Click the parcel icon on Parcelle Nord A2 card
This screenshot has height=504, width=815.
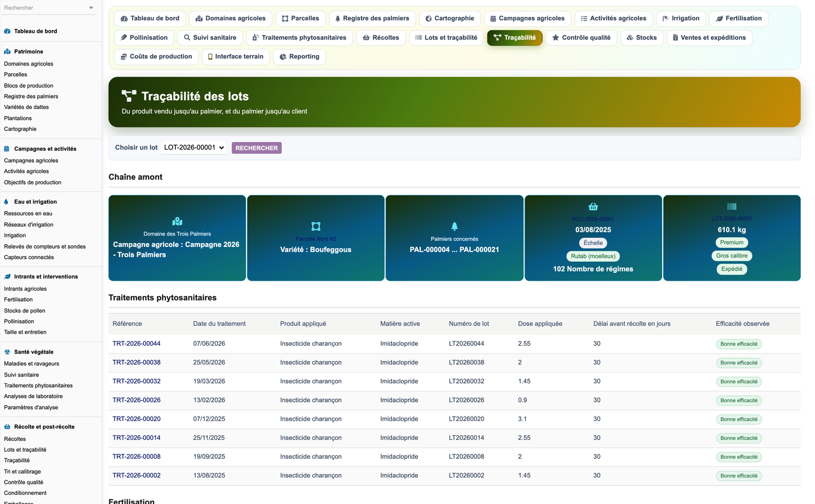point(316,226)
